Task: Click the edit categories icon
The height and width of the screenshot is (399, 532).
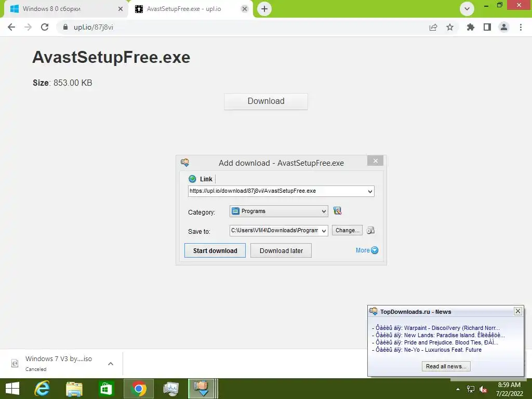Action: click(x=337, y=211)
